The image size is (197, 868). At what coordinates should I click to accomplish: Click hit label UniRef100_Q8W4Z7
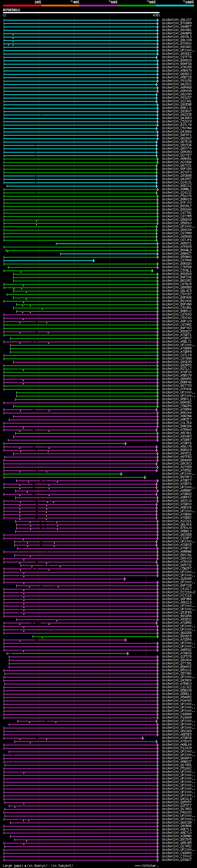click(176, 254)
